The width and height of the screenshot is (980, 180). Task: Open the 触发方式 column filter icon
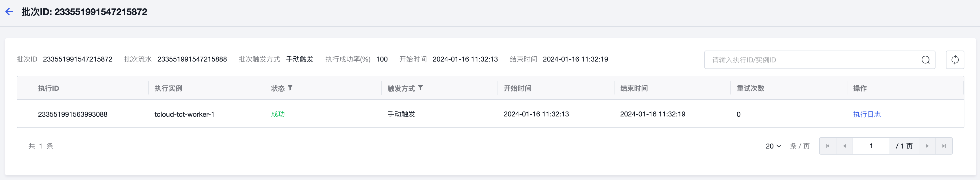point(420,88)
